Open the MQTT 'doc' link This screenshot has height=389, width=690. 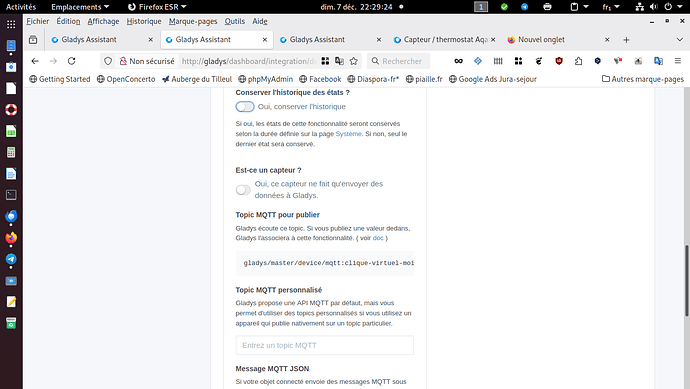tap(378, 238)
